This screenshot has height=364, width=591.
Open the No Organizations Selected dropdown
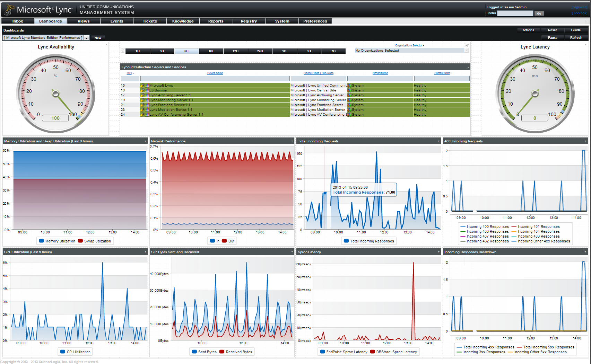point(466,51)
